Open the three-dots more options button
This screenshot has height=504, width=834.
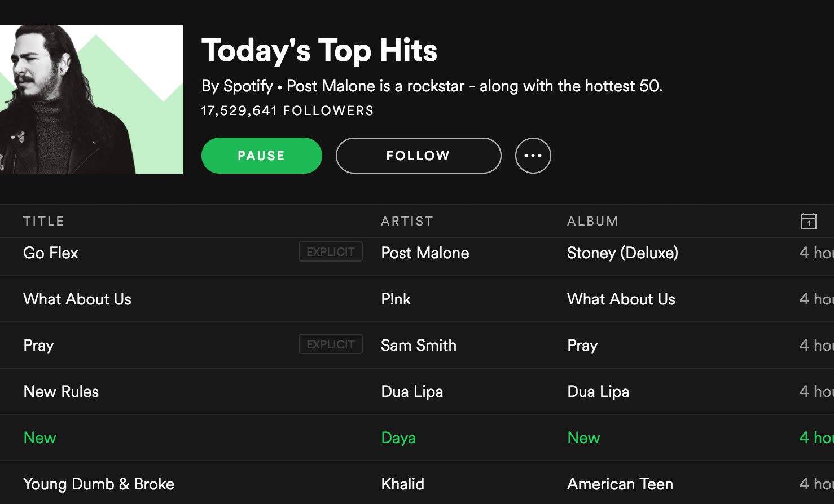click(x=533, y=156)
